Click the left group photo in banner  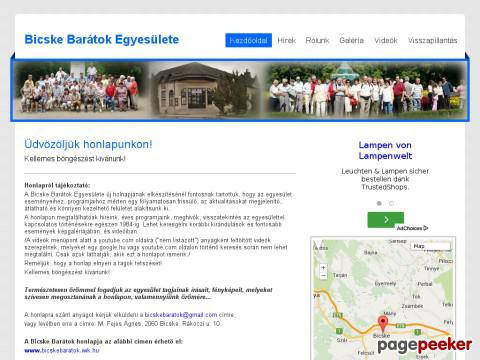pyautogui.click(x=79, y=89)
